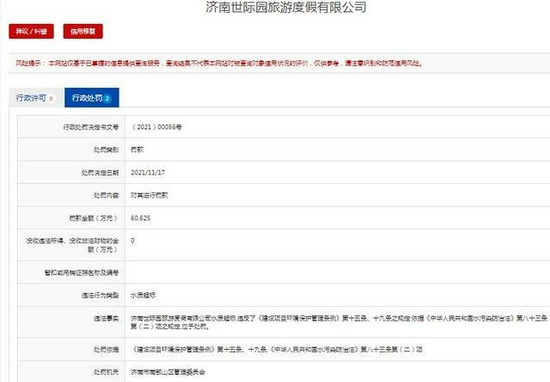Click the company title 济南世际园旅游度假有限公司
The width and height of the screenshot is (550, 382).
tap(286, 7)
